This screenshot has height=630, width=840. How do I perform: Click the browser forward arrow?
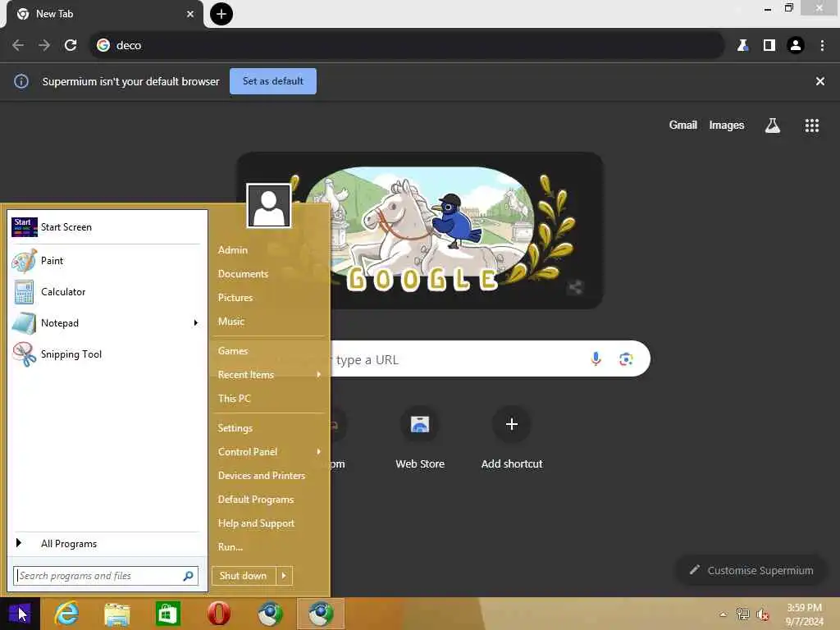pyautogui.click(x=44, y=46)
